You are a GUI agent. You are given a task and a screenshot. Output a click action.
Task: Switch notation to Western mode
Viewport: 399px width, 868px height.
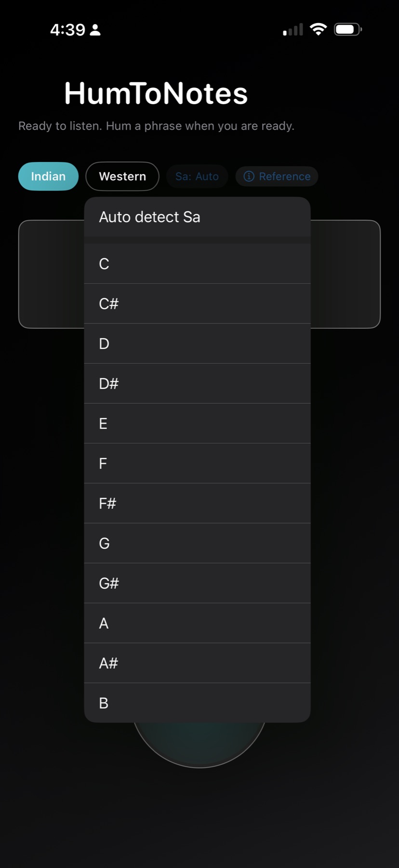[x=122, y=176]
